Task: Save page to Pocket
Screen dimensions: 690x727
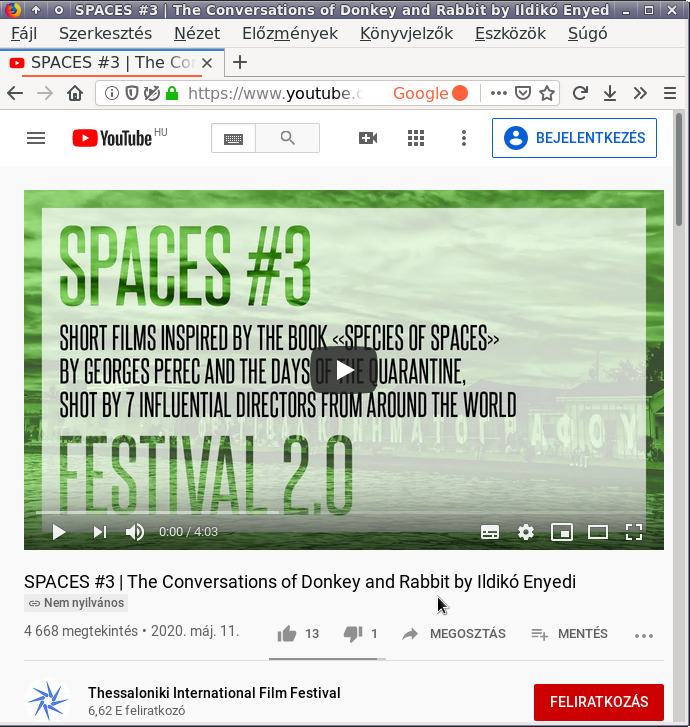Action: [x=523, y=93]
